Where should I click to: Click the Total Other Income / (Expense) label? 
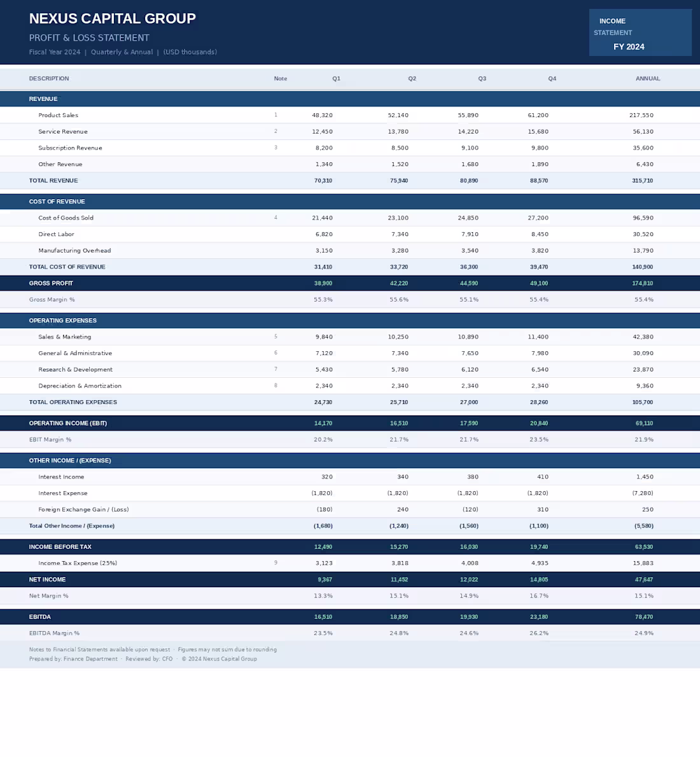[71, 525]
